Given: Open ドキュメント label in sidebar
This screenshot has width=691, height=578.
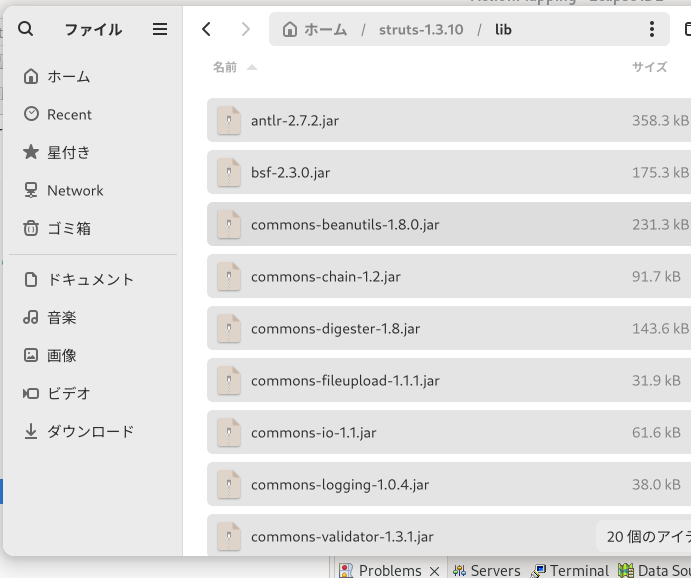Looking at the screenshot, I should (x=90, y=279).
